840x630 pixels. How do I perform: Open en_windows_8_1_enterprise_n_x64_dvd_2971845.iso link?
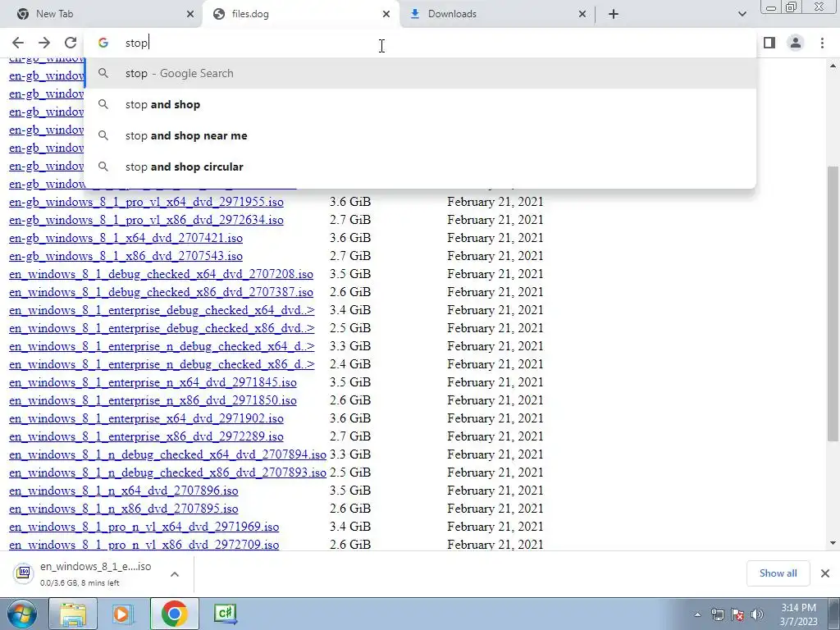click(x=153, y=382)
